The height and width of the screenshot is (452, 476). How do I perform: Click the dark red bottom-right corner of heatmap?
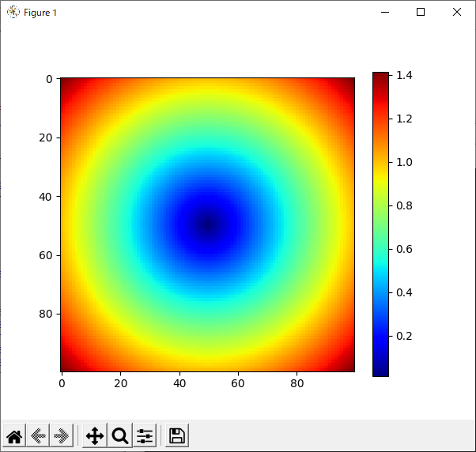click(350, 367)
